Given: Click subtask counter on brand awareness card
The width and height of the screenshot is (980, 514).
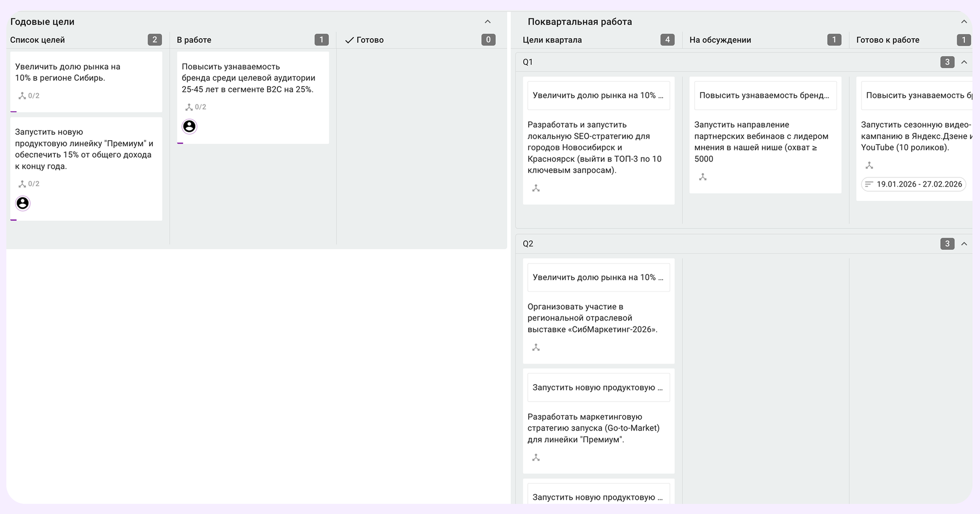Looking at the screenshot, I should [x=196, y=107].
